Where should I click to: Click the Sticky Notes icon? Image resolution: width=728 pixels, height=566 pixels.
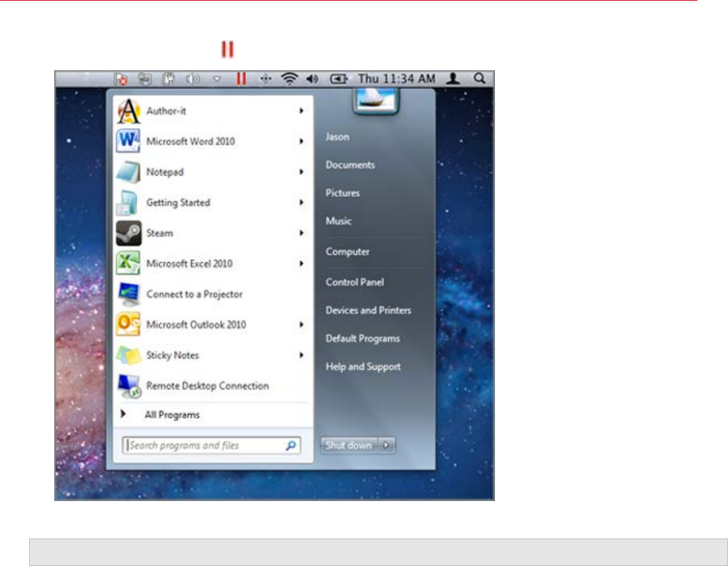click(128, 355)
